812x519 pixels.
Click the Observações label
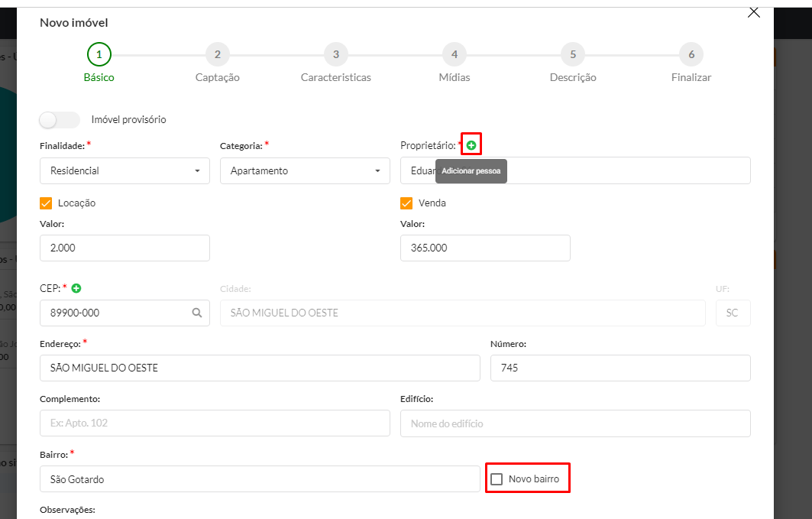(x=67, y=510)
